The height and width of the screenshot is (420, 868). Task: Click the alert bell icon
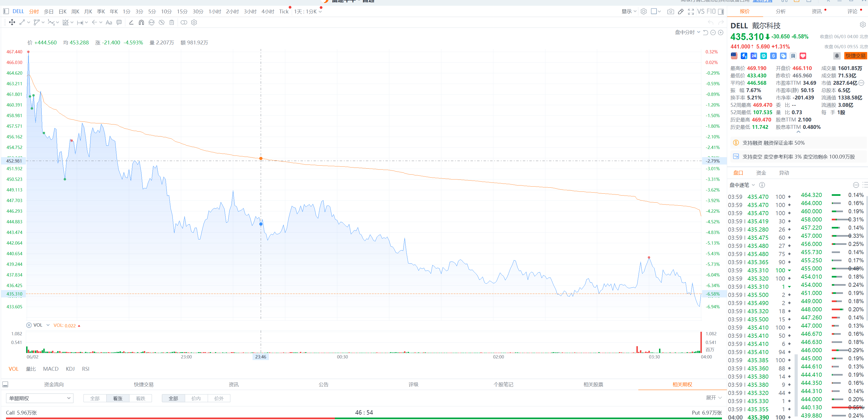tap(837, 56)
